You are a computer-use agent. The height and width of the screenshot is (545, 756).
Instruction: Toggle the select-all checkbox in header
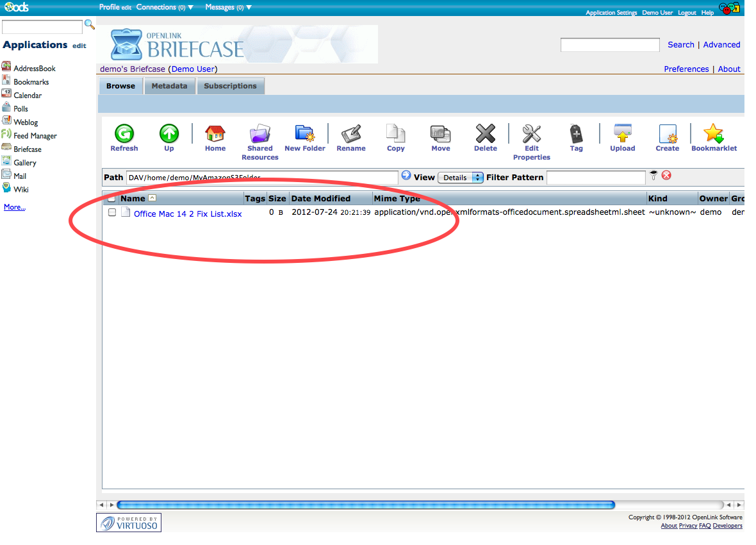(112, 199)
